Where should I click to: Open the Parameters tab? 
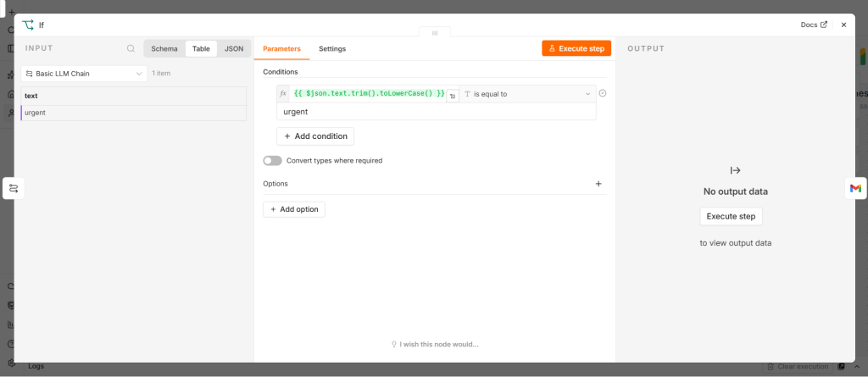click(x=281, y=49)
